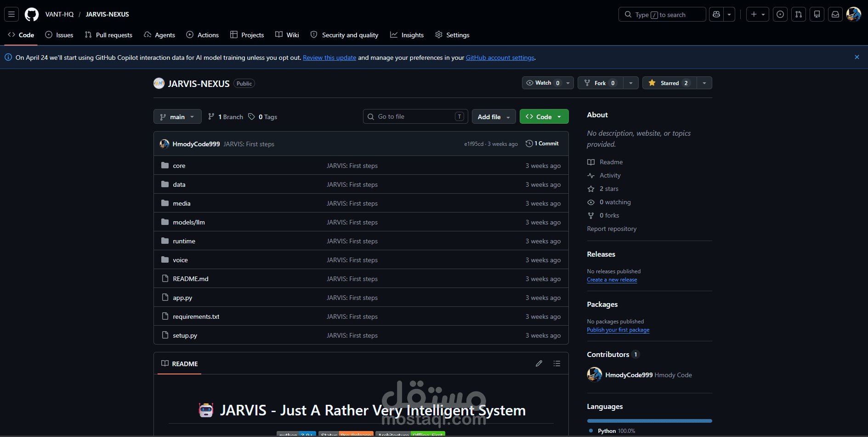Open the Create new plus menu
Image resolution: width=868 pixels, height=437 pixels.
[x=758, y=14]
